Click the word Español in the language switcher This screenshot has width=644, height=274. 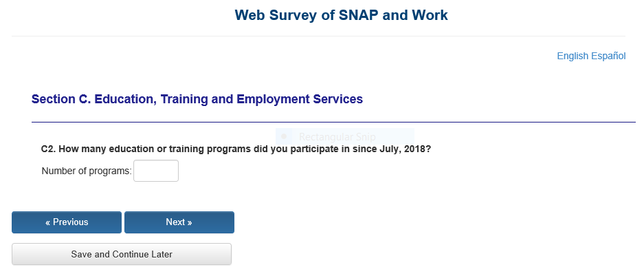point(608,56)
